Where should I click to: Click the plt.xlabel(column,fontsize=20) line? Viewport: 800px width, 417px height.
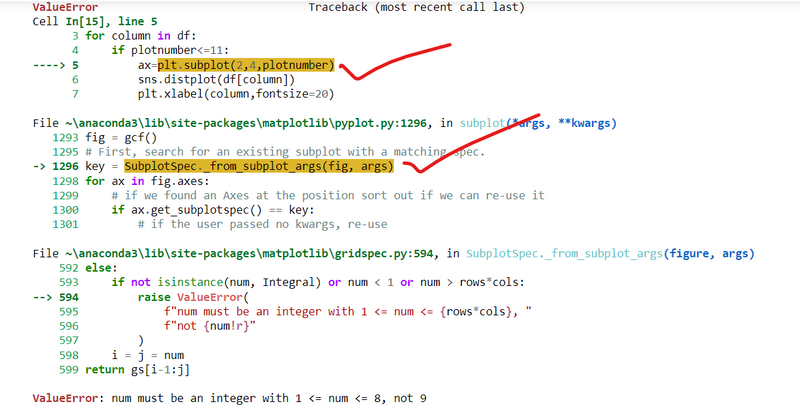[235, 94]
